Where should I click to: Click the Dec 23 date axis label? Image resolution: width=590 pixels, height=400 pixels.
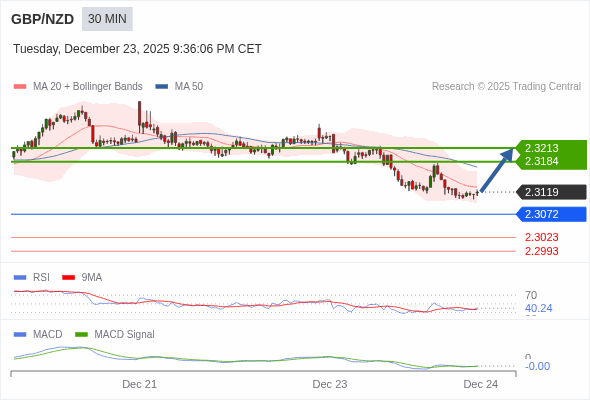pyautogui.click(x=330, y=385)
